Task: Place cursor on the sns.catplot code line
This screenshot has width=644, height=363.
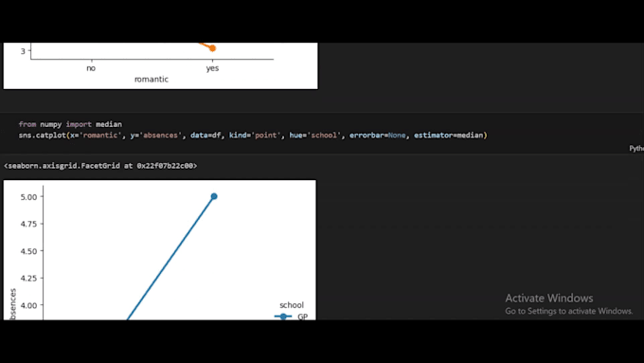Action: (253, 136)
